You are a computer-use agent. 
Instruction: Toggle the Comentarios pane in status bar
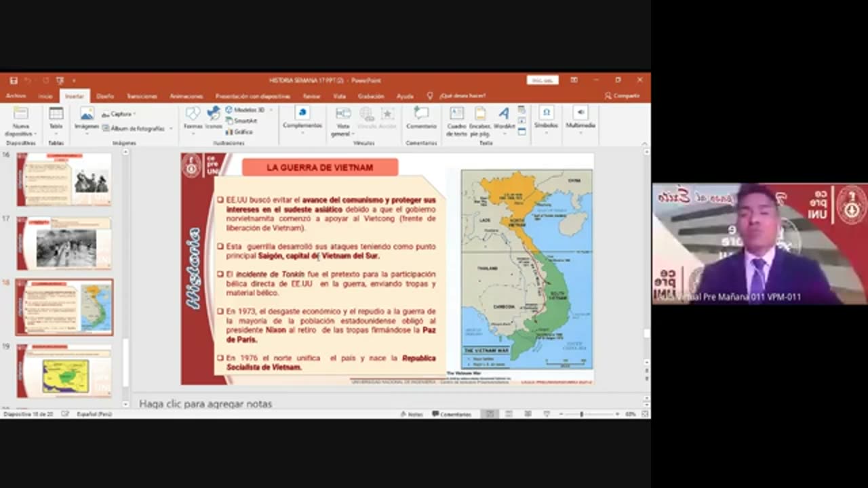pos(452,414)
